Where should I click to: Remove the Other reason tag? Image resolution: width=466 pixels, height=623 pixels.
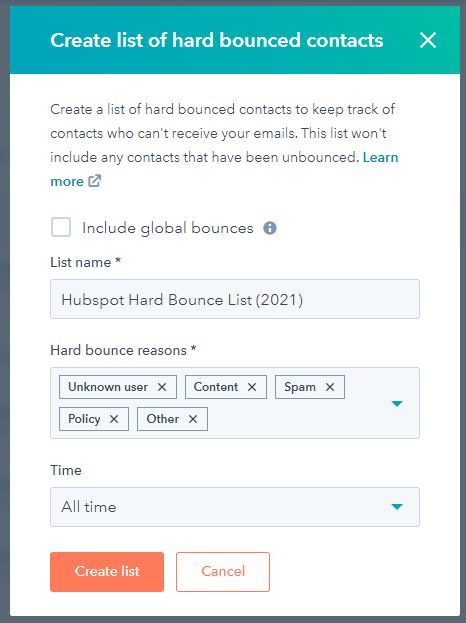[x=193, y=419]
